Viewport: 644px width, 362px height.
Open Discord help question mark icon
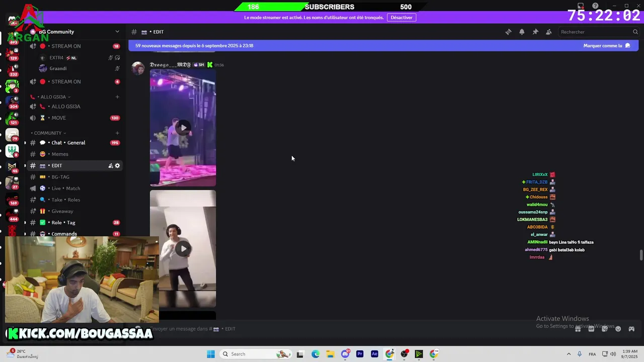tap(595, 6)
